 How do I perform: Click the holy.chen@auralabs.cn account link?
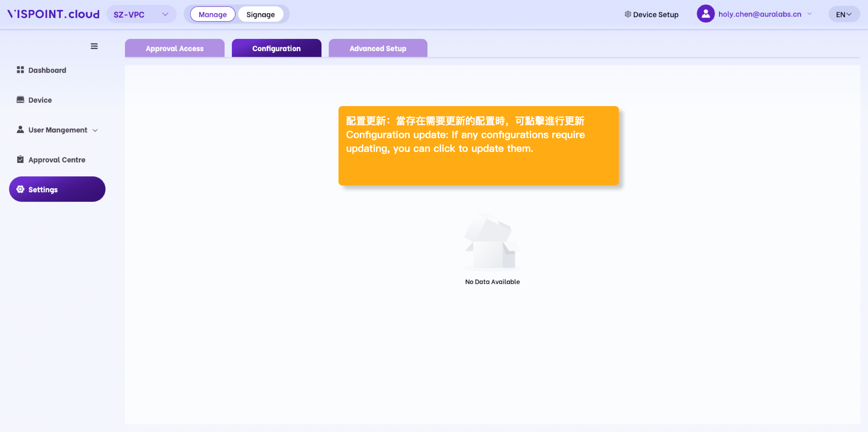click(x=759, y=14)
